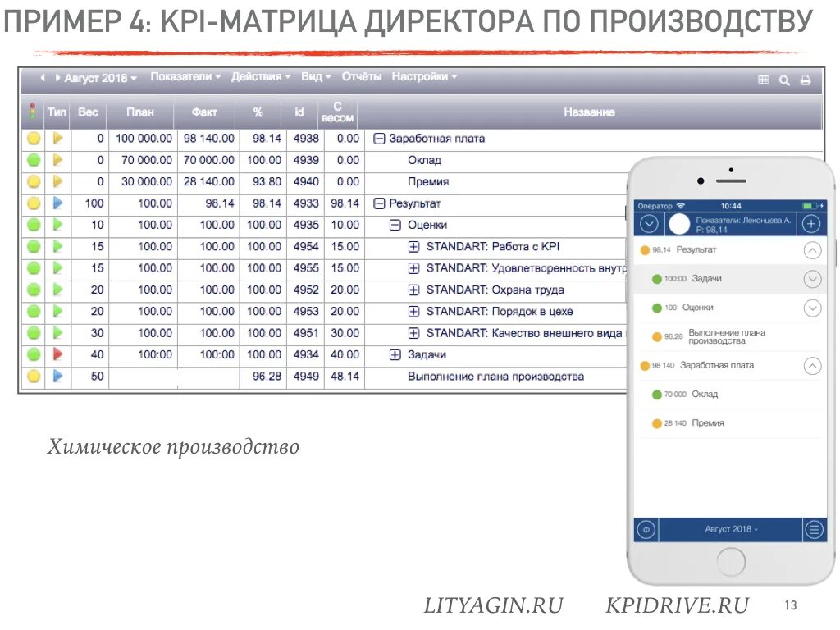Expand STANDART: Охрана труда
Image resolution: width=840 pixels, height=630 pixels.
[x=413, y=290]
